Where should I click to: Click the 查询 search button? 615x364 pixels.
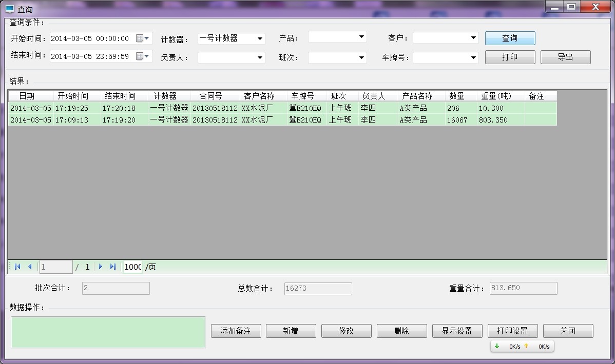510,38
